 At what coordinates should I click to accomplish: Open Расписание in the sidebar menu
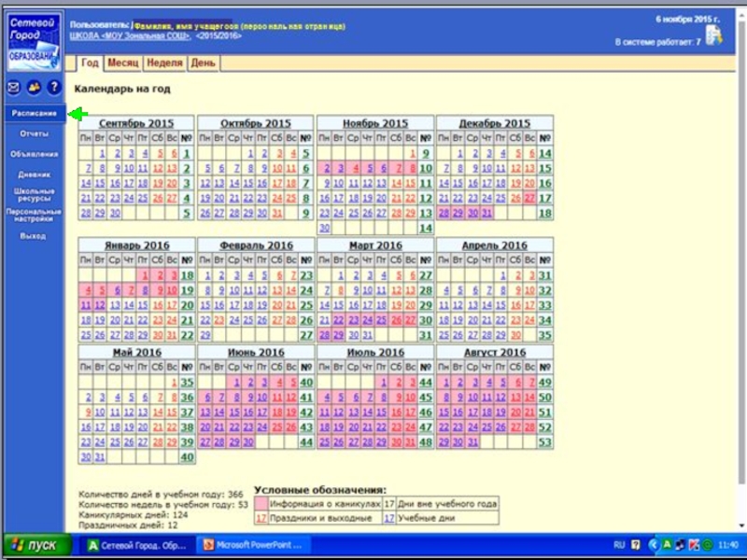34,113
